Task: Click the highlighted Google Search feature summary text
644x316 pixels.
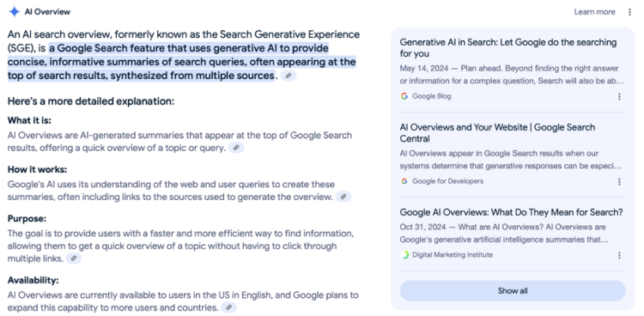Action: (181, 62)
